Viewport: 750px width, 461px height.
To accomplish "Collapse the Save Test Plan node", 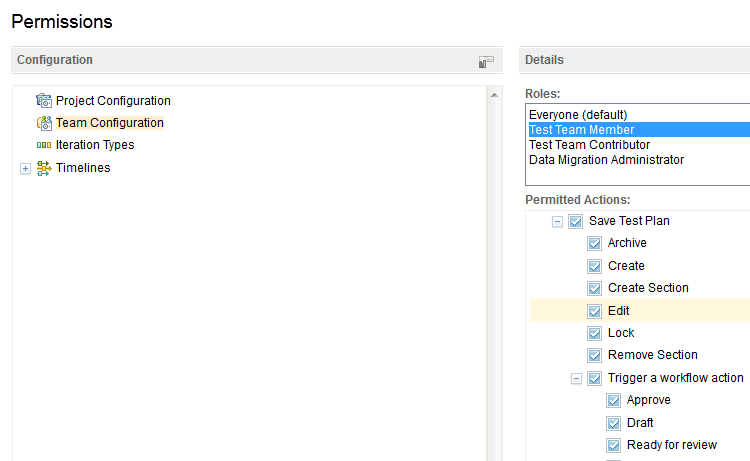I will [557, 222].
